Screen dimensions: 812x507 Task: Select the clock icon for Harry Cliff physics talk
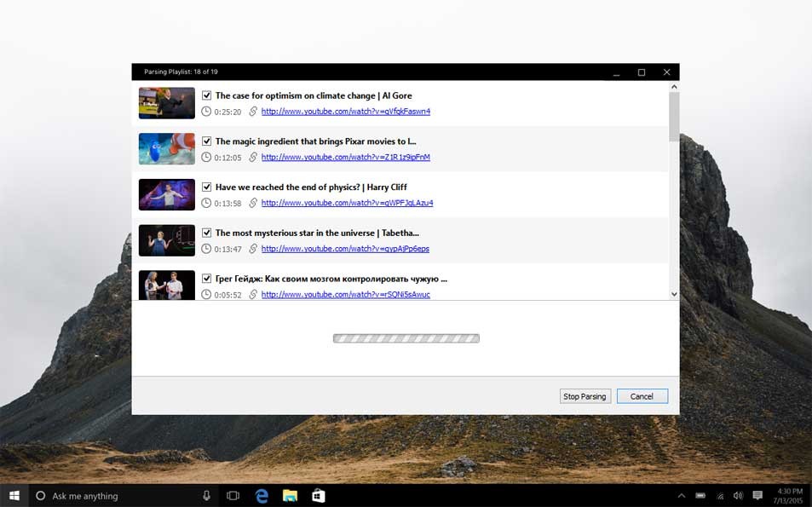204,203
